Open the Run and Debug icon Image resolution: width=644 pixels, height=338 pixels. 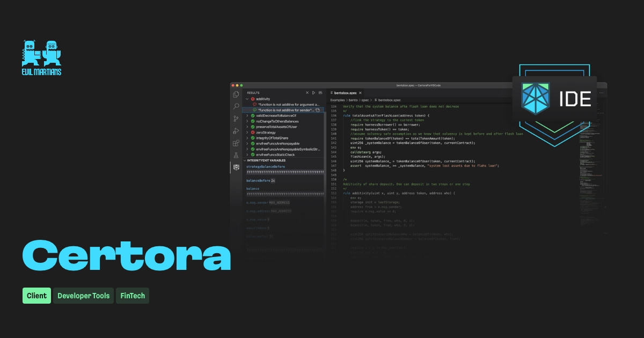236,131
